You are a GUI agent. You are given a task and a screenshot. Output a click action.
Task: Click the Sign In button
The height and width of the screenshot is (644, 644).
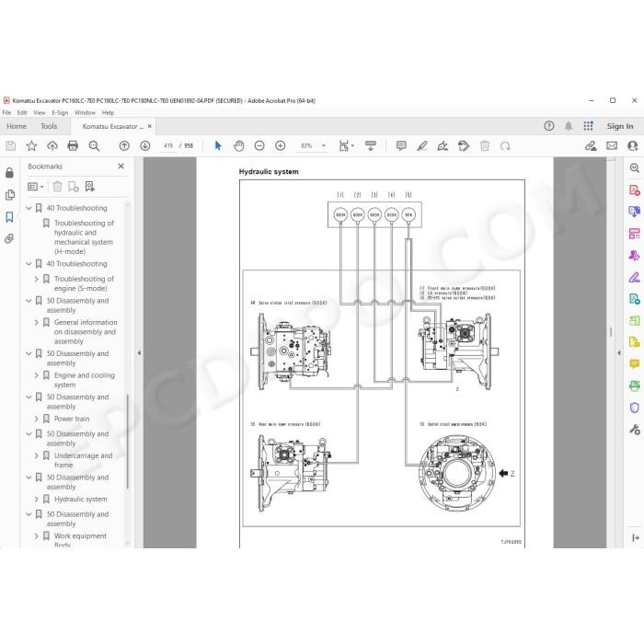pos(620,126)
